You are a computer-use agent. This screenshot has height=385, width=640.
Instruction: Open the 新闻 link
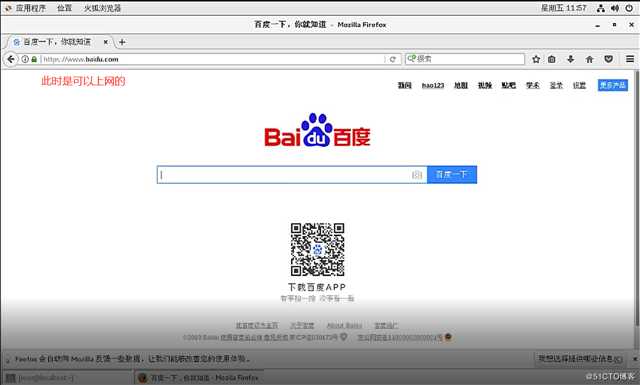(404, 85)
